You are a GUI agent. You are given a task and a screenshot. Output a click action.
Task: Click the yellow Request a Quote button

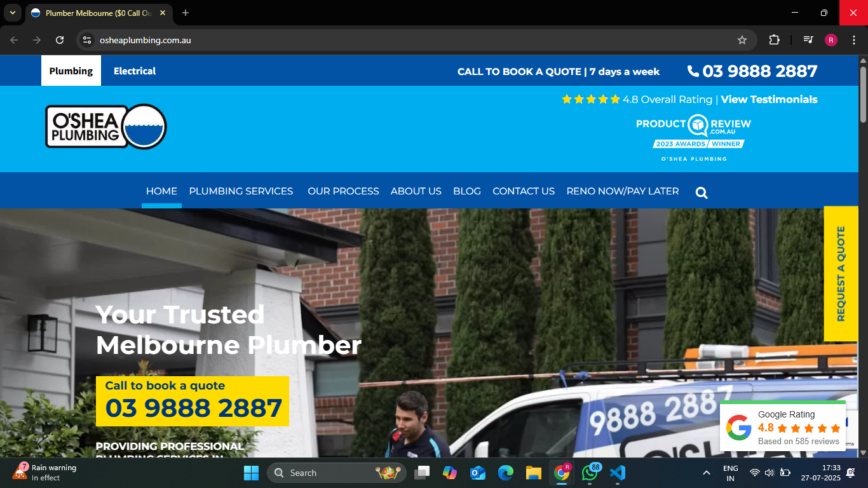[840, 273]
